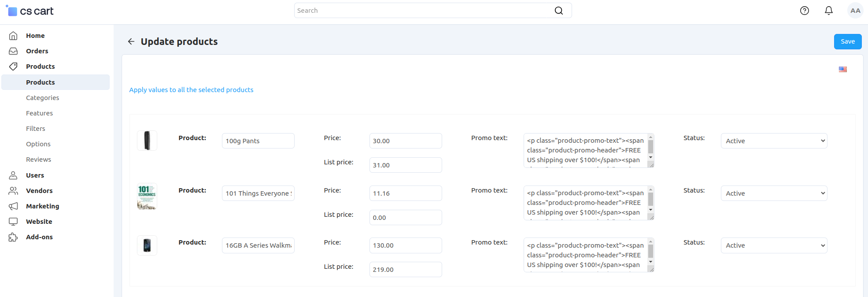Open the Status dropdown for 101 Things Everyone
Image resolution: width=868 pixels, height=297 pixels.
(x=774, y=193)
